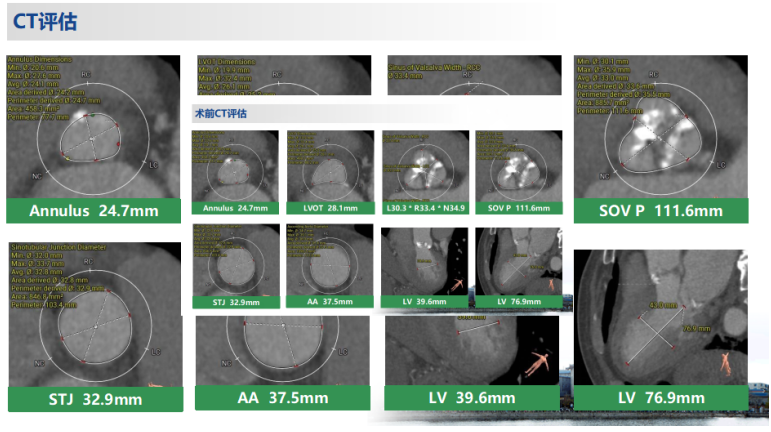Viewport: 771px width, 432px height.
Task: Open the large Annulus CT image
Action: point(93,127)
